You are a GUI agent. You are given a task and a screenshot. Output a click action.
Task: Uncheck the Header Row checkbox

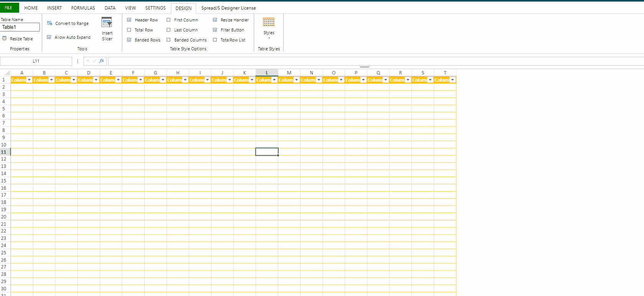(129, 20)
